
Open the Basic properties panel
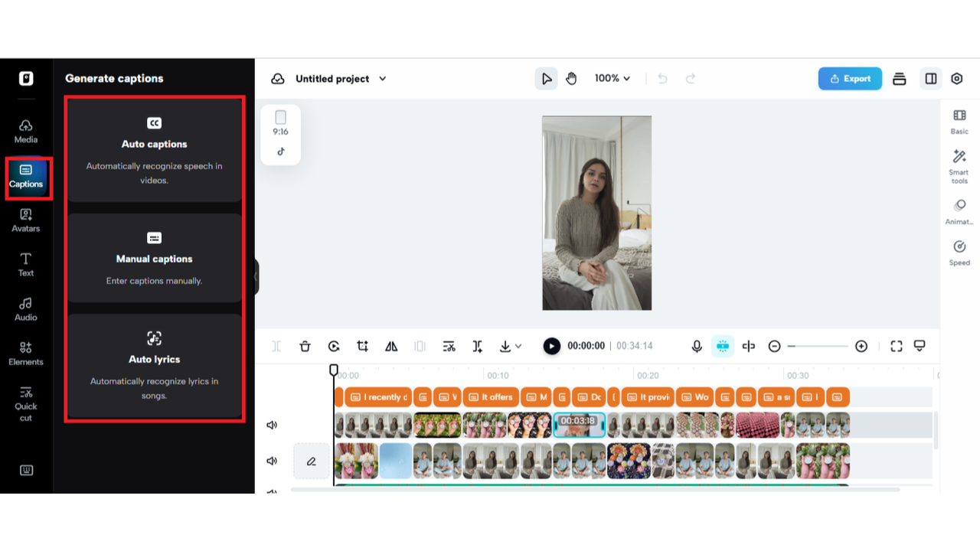[x=959, y=122]
